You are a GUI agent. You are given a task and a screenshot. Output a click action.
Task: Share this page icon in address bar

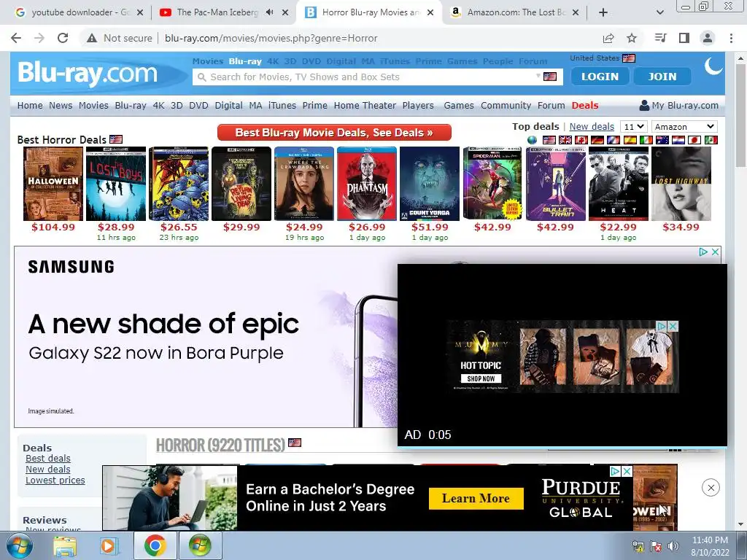click(x=608, y=38)
